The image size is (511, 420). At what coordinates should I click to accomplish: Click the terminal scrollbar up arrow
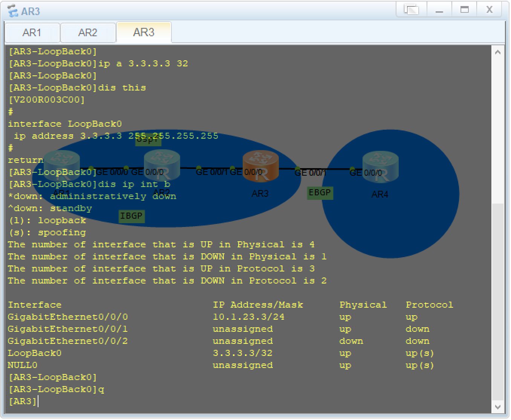[498, 52]
